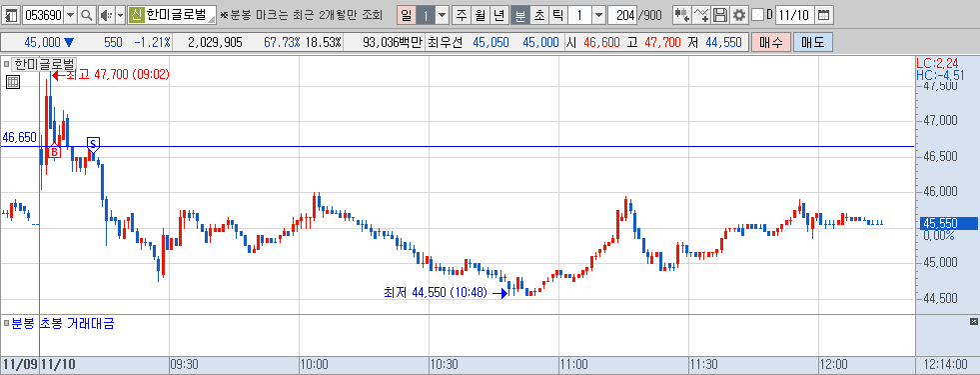Click the high price 47,700 in quote bar
The image size is (980, 375).
[x=662, y=43]
